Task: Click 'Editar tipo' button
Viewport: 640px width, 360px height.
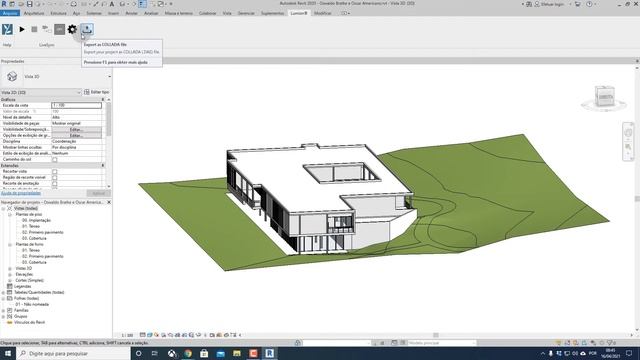Action: (97, 92)
